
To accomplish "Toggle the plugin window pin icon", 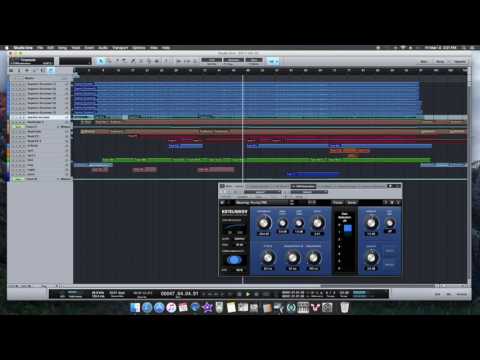I will [x=390, y=186].
